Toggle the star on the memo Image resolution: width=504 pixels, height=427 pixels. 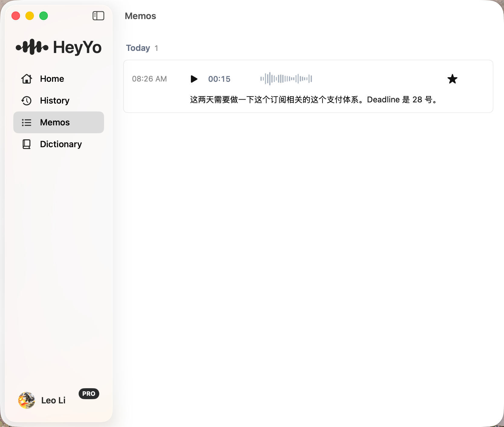452,79
